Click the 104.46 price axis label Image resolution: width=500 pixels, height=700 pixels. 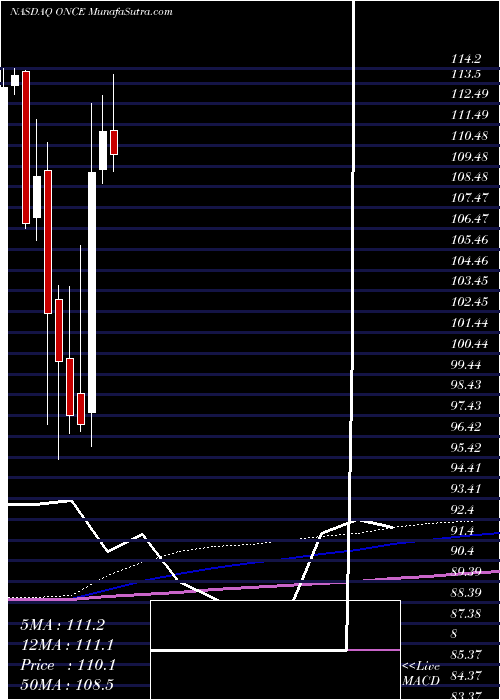click(x=469, y=261)
